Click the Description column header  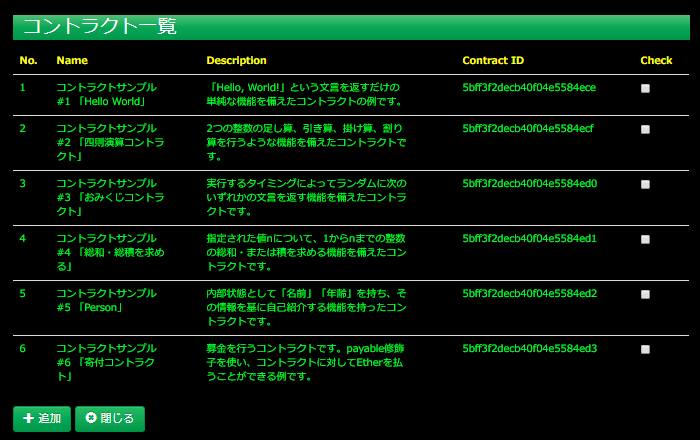(236, 61)
